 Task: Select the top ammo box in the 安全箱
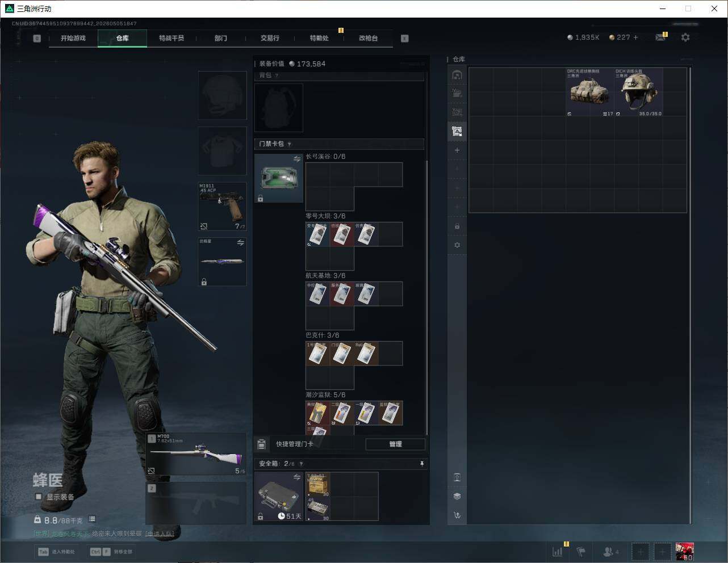[x=318, y=485]
